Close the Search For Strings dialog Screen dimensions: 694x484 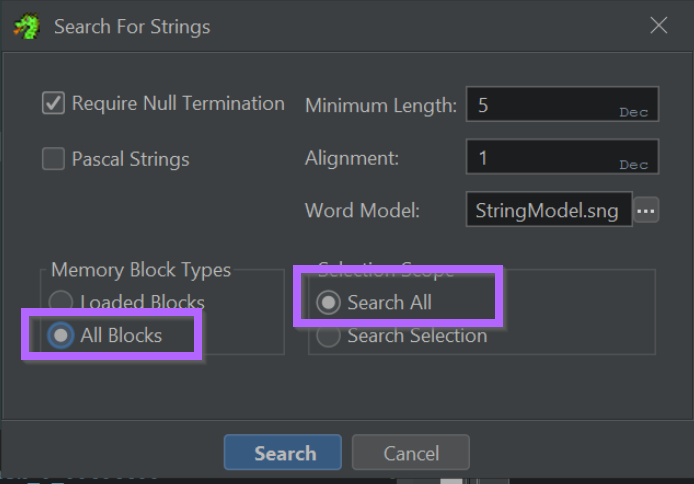coord(659,25)
